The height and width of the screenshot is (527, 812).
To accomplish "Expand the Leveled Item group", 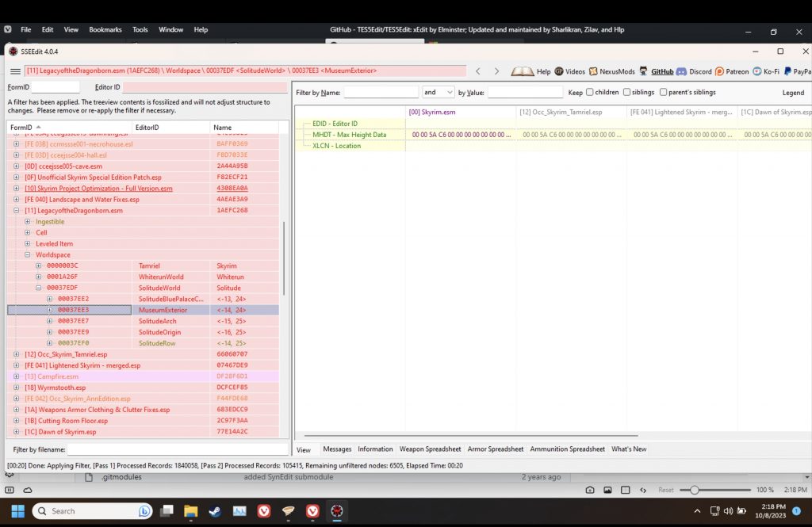I will tap(28, 244).
